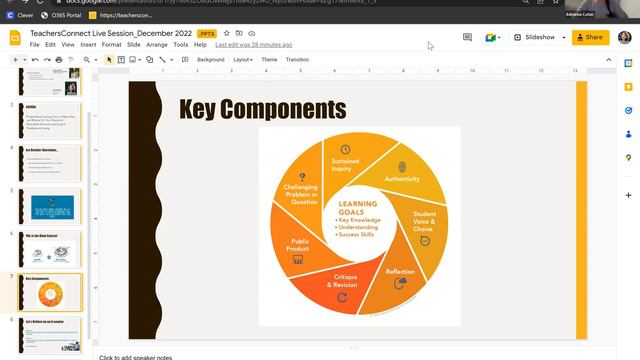This screenshot has height=360, width=640.
Task: Open the Transition panel
Action: (x=297, y=60)
